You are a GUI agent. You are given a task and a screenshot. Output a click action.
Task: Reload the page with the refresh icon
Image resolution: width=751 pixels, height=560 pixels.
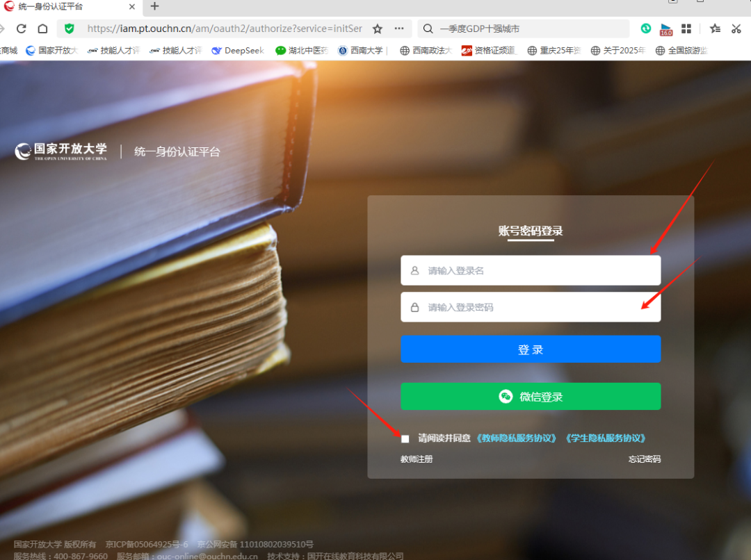pos(21,28)
